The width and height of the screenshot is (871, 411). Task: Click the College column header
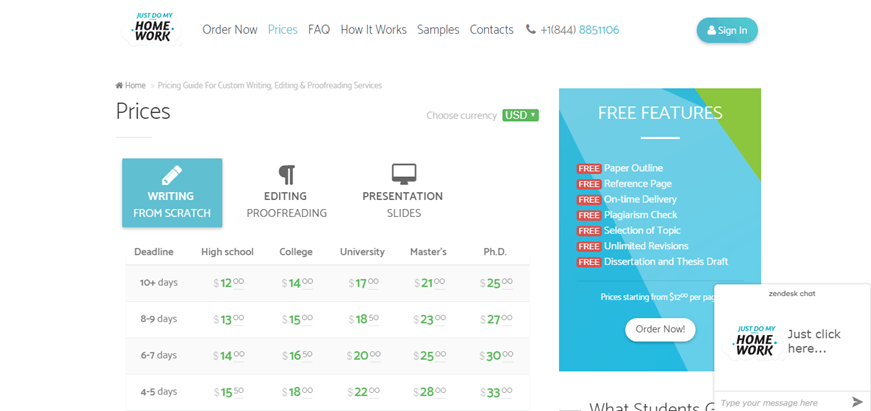tap(296, 252)
